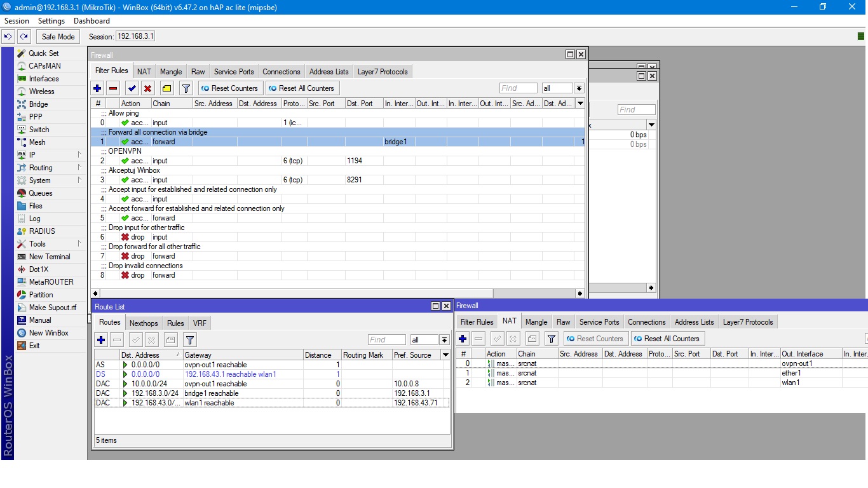This screenshot has width=868, height=488.
Task: Open New Terminal from the sidebar
Action: [x=49, y=257]
